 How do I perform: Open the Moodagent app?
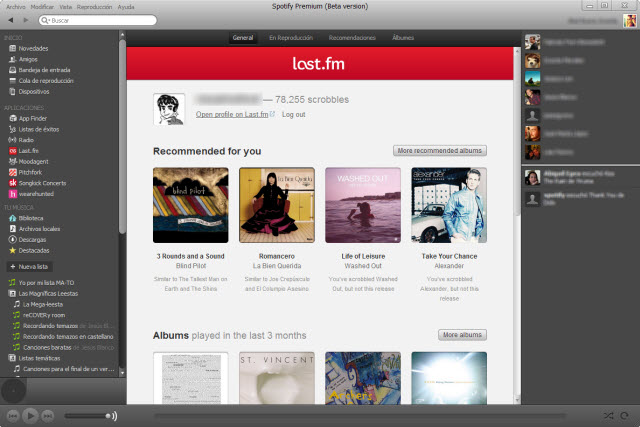pos(33,161)
